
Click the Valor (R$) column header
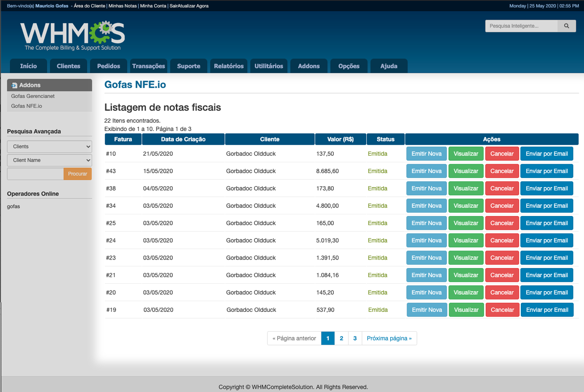click(341, 139)
